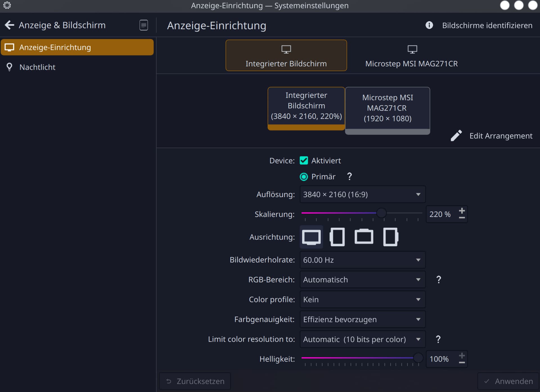Open the Auflösung resolution dropdown
The width and height of the screenshot is (540, 392).
click(x=362, y=194)
